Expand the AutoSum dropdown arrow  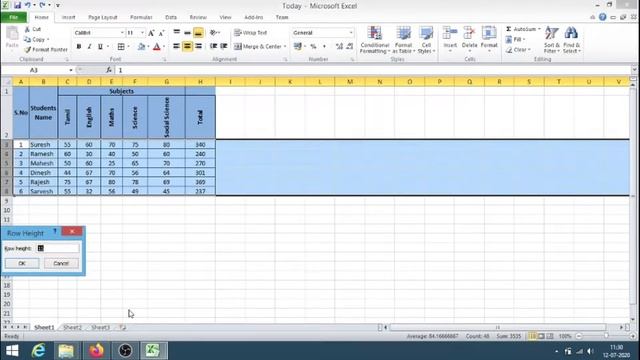pyautogui.click(x=539, y=29)
